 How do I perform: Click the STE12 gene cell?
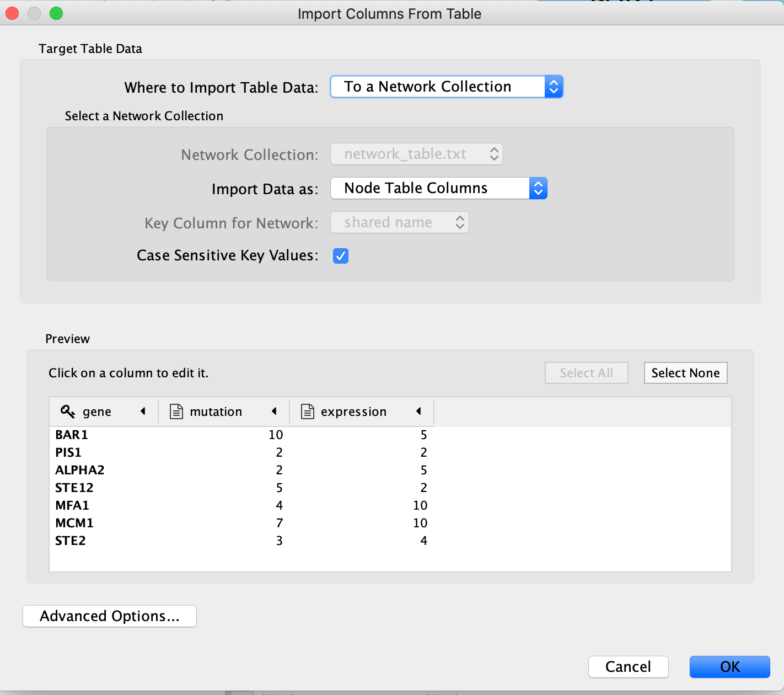pyautogui.click(x=74, y=488)
